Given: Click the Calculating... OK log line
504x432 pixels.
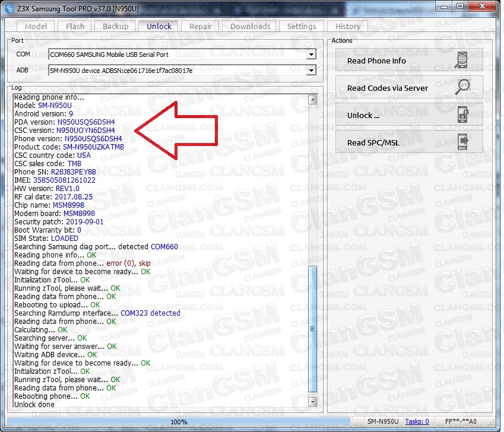Looking at the screenshot, I should coord(40,330).
